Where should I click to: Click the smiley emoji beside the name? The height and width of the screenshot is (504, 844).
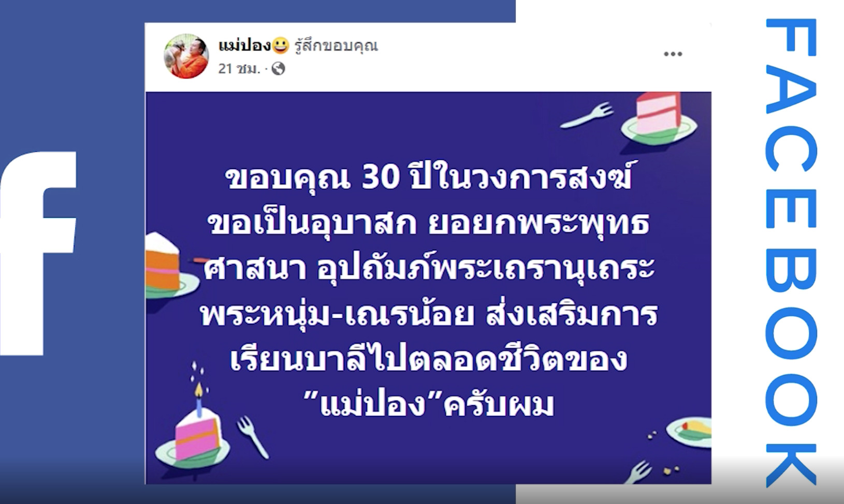pos(280,46)
